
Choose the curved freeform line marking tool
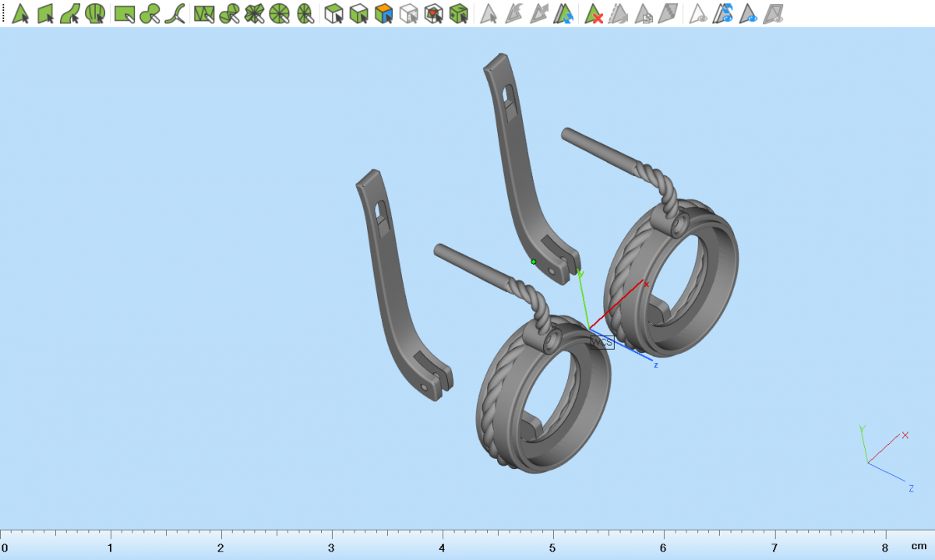coord(175,13)
